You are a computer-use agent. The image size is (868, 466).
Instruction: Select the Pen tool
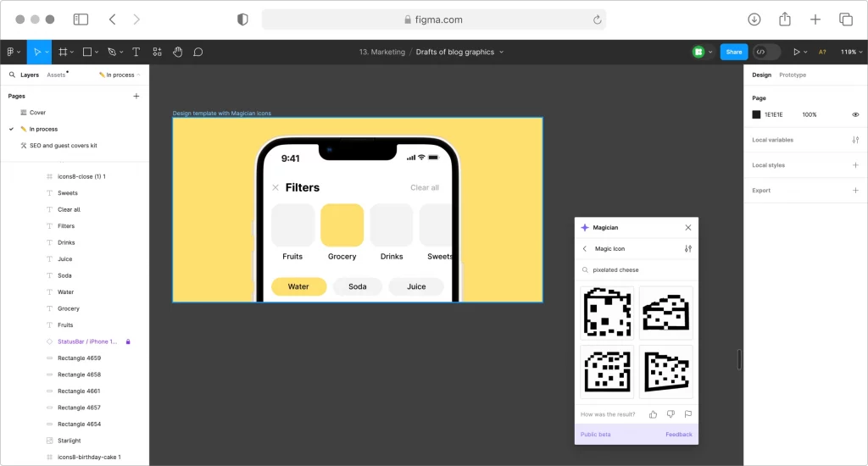112,52
